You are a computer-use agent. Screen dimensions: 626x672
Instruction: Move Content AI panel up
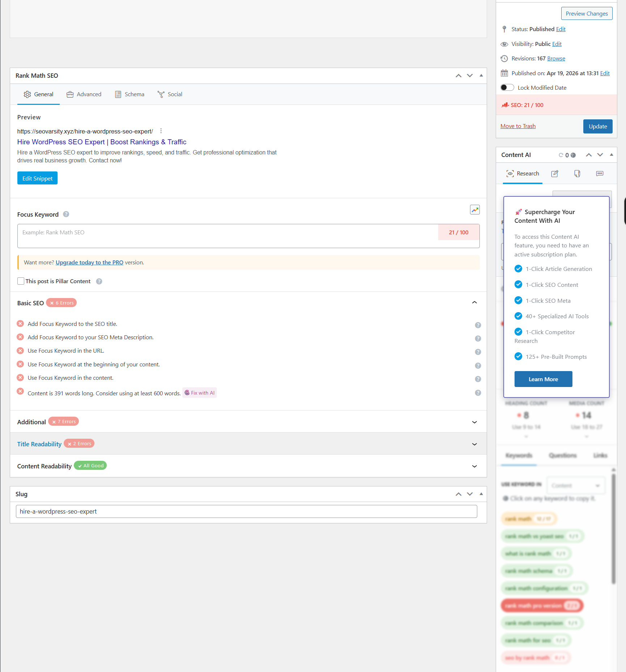(589, 155)
